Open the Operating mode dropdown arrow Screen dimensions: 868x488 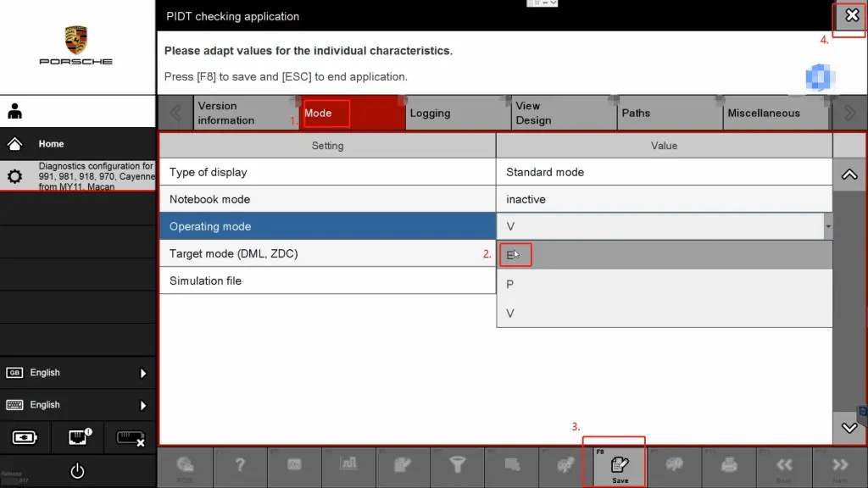coord(827,226)
